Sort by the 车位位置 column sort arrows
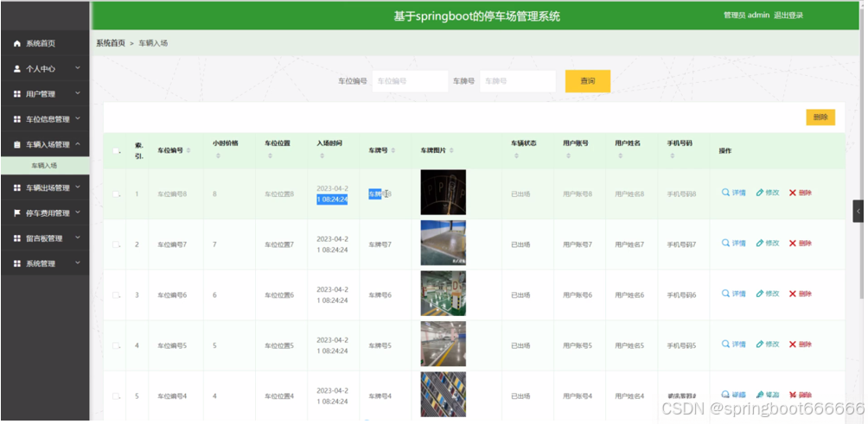The image size is (868, 424). (270, 156)
